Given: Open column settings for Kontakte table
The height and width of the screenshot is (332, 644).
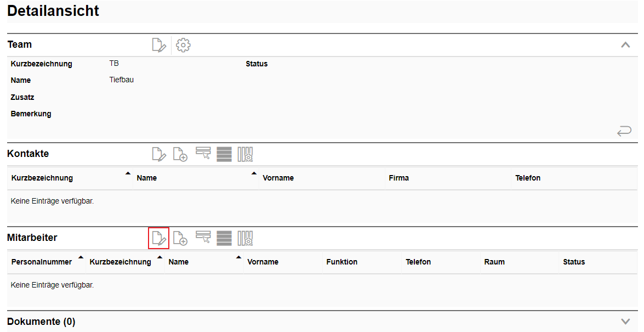Looking at the screenshot, I should pyautogui.click(x=245, y=154).
